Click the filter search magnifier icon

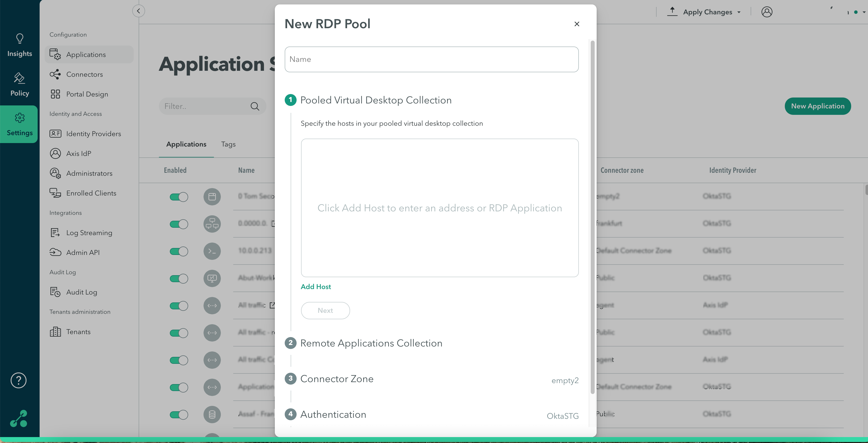click(255, 106)
